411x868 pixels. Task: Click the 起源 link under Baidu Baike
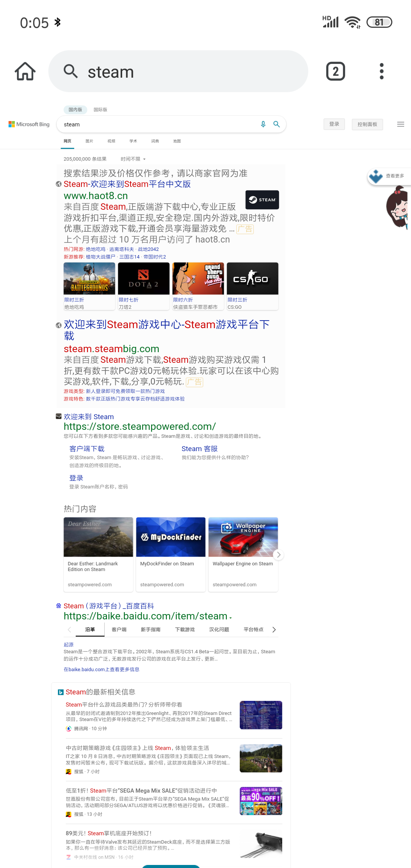[68, 645]
